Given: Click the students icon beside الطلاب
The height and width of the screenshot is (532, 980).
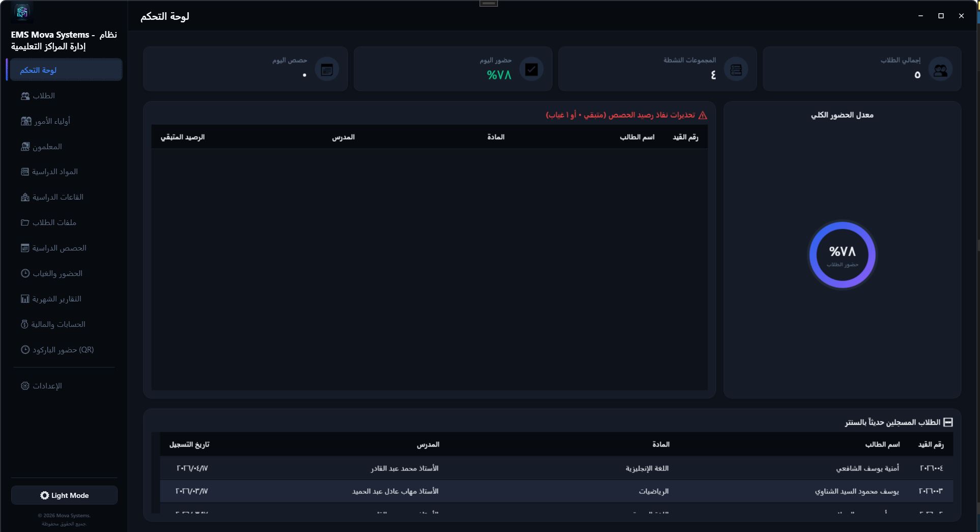Looking at the screenshot, I should point(25,96).
